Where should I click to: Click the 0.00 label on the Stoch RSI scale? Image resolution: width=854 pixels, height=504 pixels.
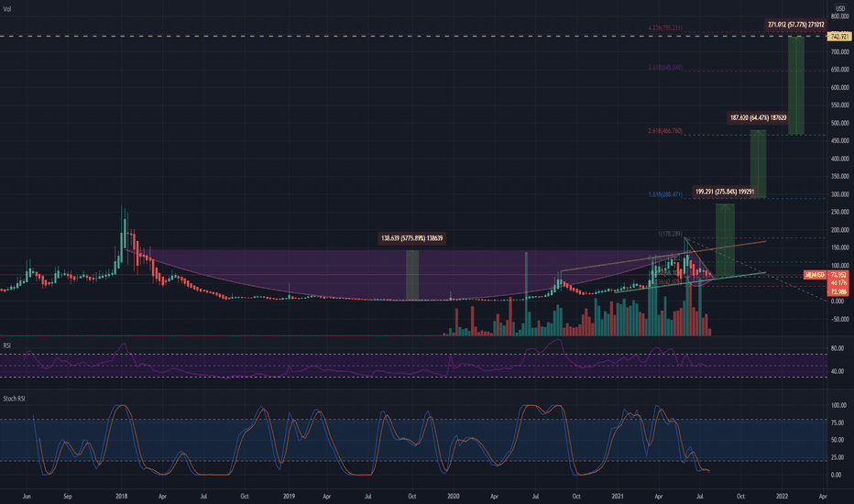[837, 475]
